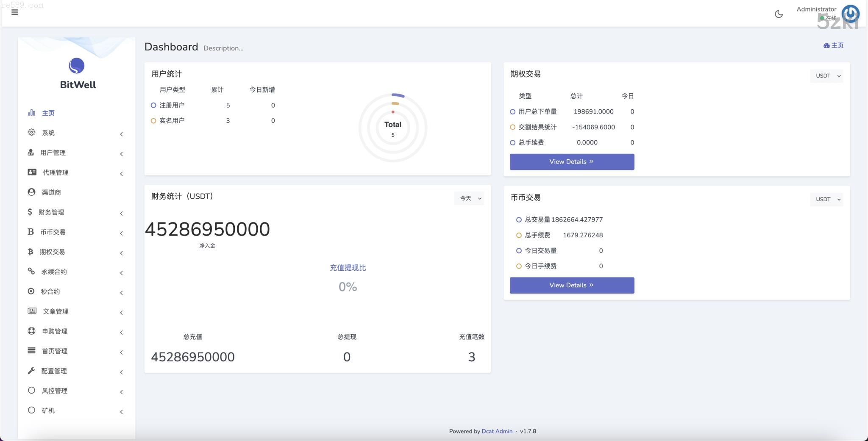Toggle dark mode moon icon
This screenshot has width=868, height=441.
[779, 14]
